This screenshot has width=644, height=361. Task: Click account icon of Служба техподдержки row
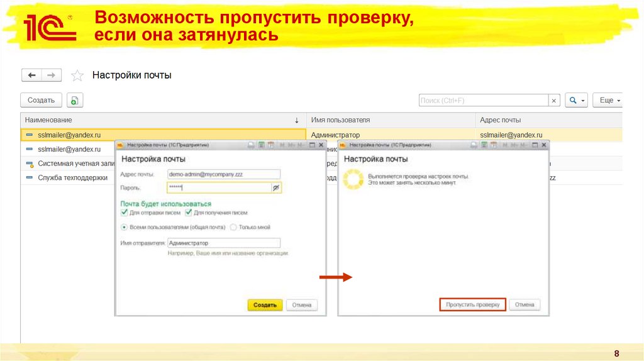pos(29,177)
